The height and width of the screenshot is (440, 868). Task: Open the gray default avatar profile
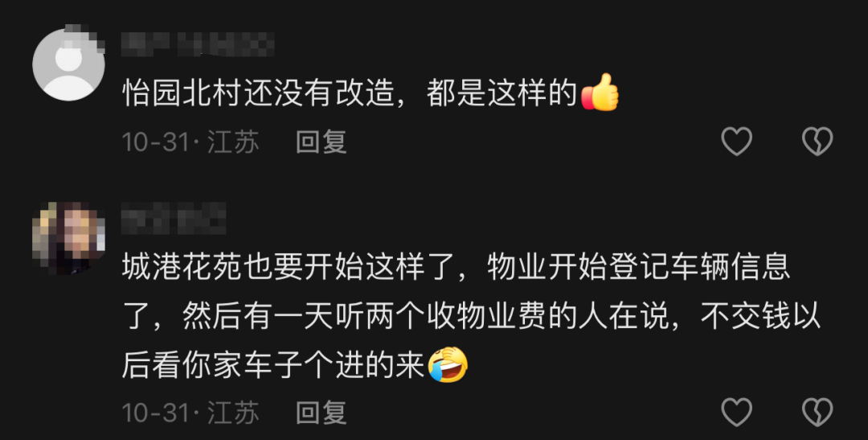click(x=68, y=65)
